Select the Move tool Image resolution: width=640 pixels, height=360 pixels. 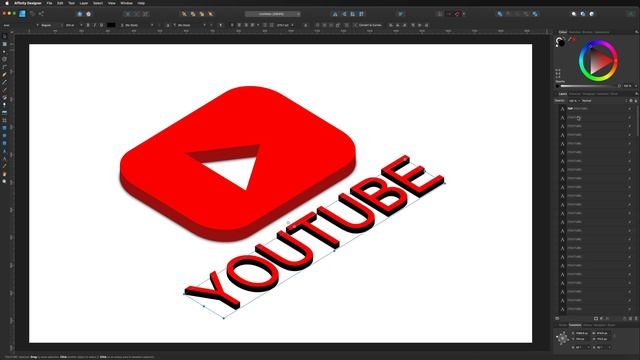(x=4, y=36)
